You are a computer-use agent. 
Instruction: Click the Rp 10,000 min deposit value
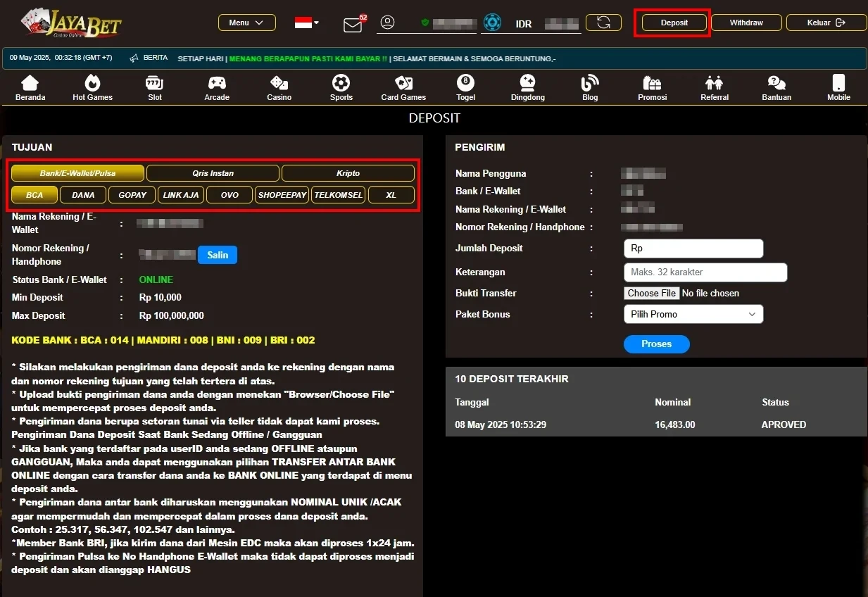(160, 297)
